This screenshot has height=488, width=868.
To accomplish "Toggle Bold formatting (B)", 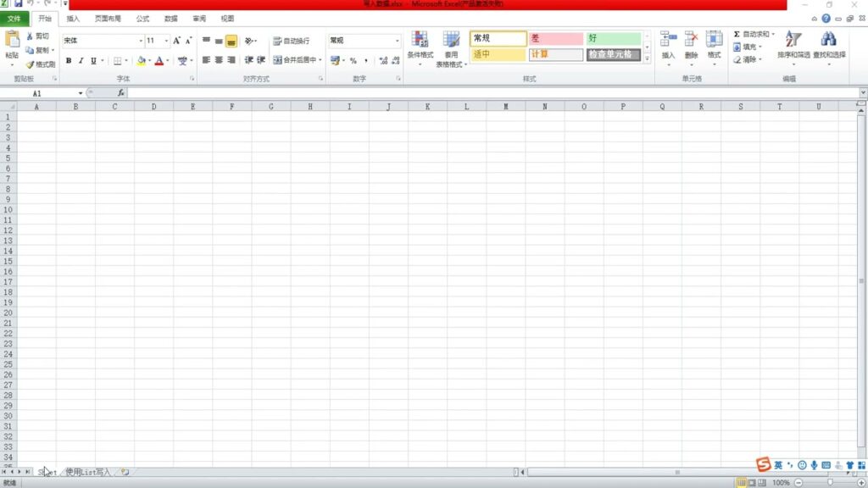I will (69, 61).
